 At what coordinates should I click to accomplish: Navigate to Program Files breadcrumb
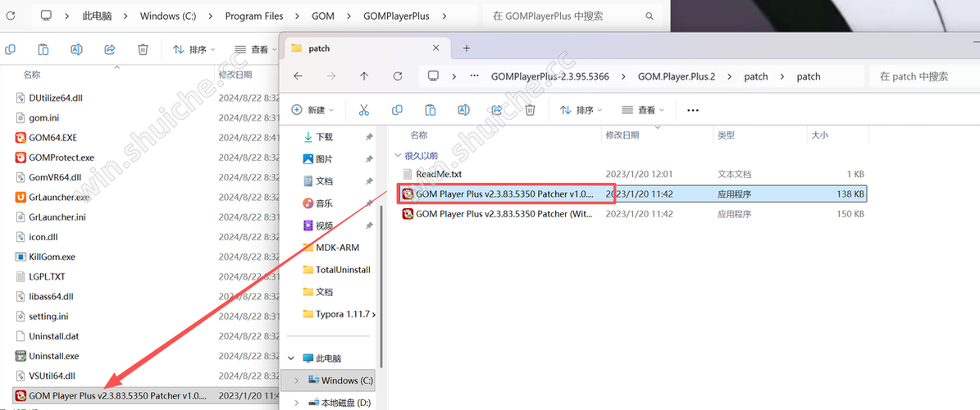click(253, 16)
